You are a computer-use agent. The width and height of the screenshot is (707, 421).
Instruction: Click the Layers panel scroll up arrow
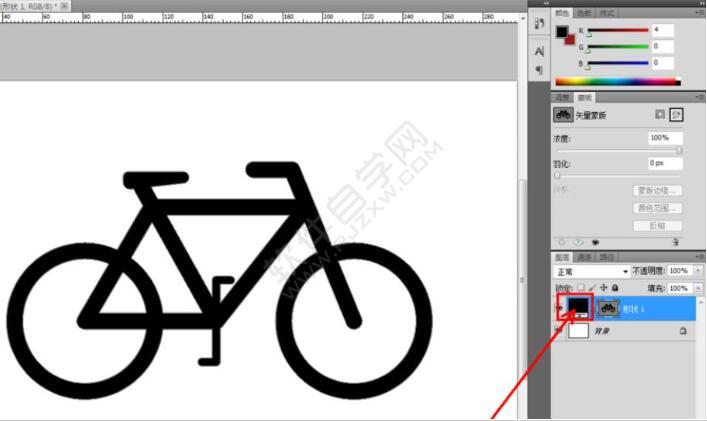(701, 302)
